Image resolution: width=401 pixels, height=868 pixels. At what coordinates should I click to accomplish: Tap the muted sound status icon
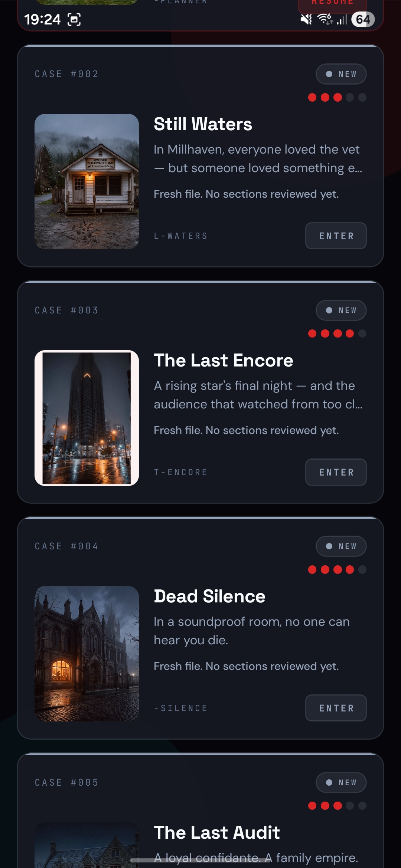coord(306,19)
